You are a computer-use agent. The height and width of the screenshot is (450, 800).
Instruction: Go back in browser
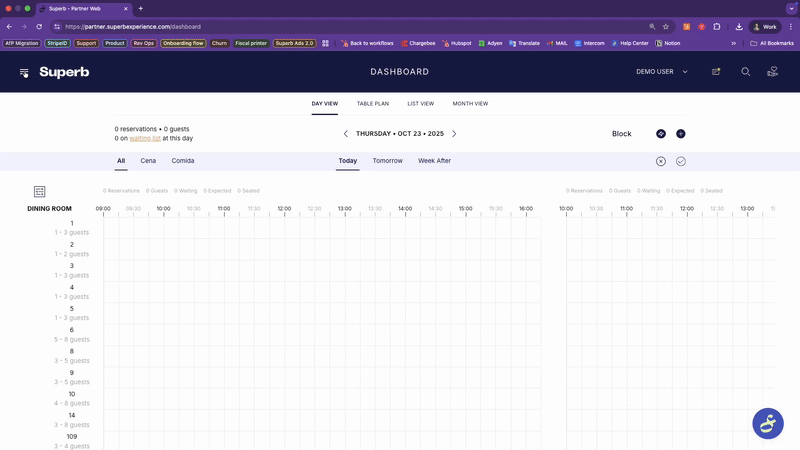tap(9, 27)
